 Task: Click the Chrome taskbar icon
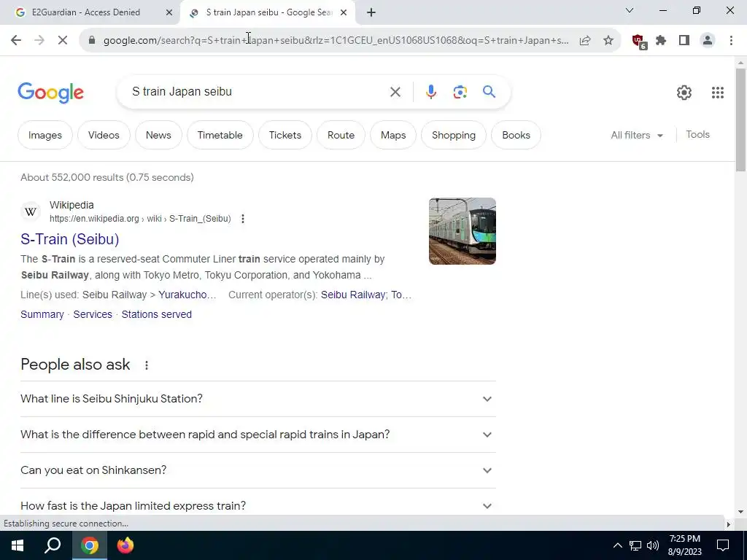coord(90,545)
